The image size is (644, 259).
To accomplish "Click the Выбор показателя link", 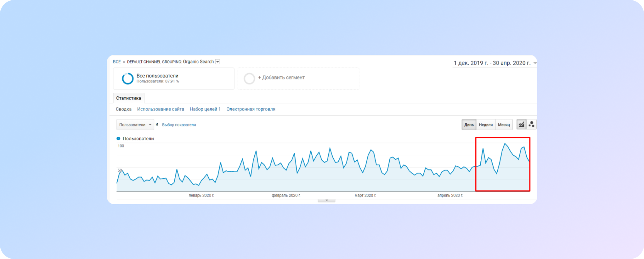I will tap(179, 125).
